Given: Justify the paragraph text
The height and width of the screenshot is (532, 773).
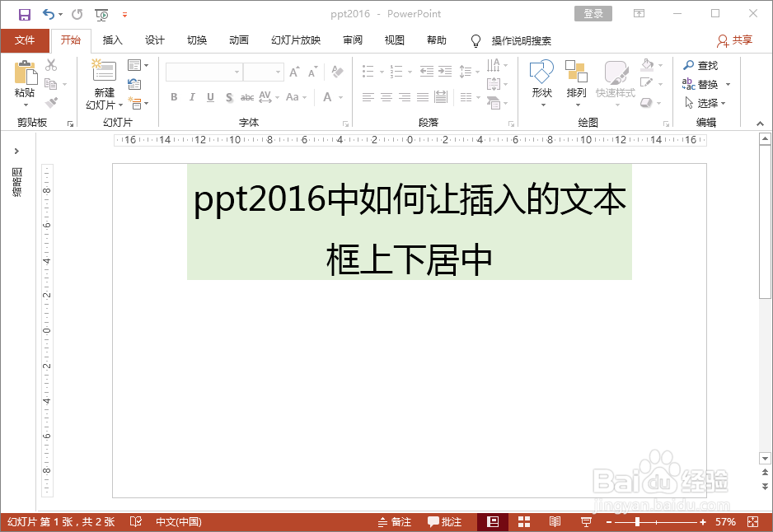Looking at the screenshot, I should [423, 97].
